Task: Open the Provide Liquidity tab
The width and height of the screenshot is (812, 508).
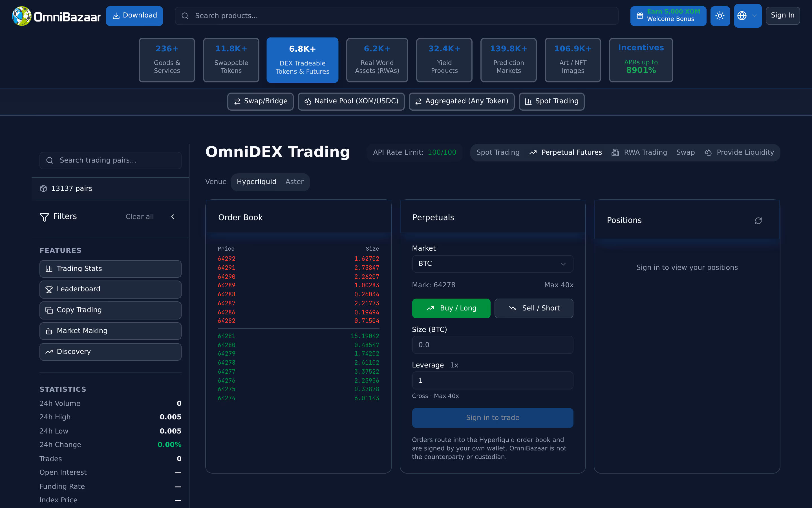Action: click(x=739, y=152)
